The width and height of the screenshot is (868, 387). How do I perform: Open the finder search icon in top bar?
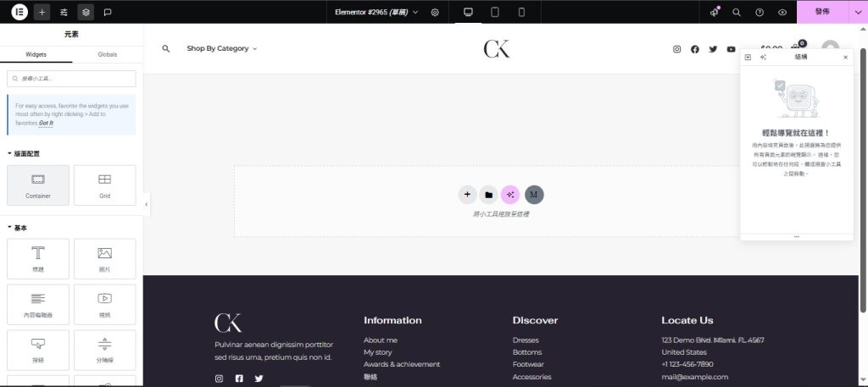737,12
